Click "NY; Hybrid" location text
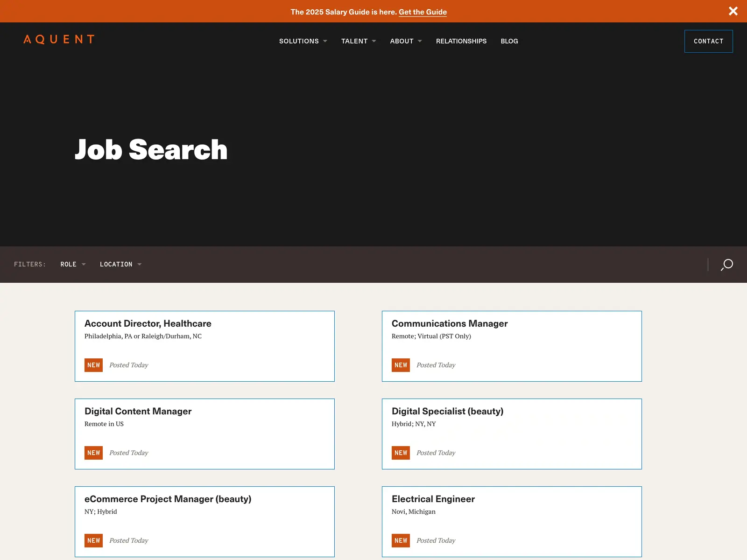This screenshot has width=747, height=560. point(101,511)
